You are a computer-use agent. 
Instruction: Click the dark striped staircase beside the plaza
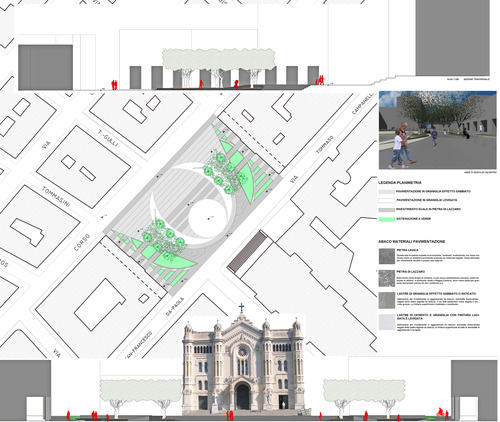pos(247,251)
